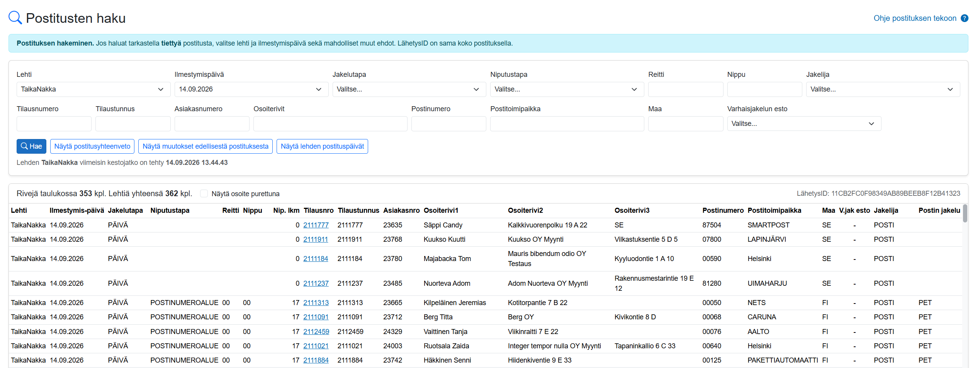Click the Postin jakelu column header

click(939, 210)
